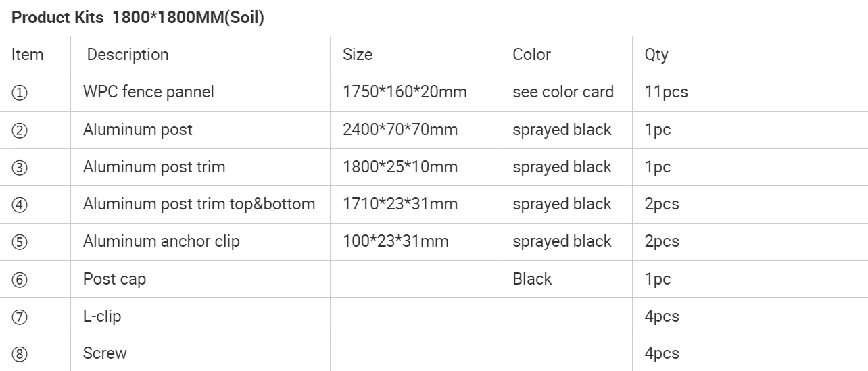Click the circled number 5 item marker

pyautogui.click(x=20, y=242)
